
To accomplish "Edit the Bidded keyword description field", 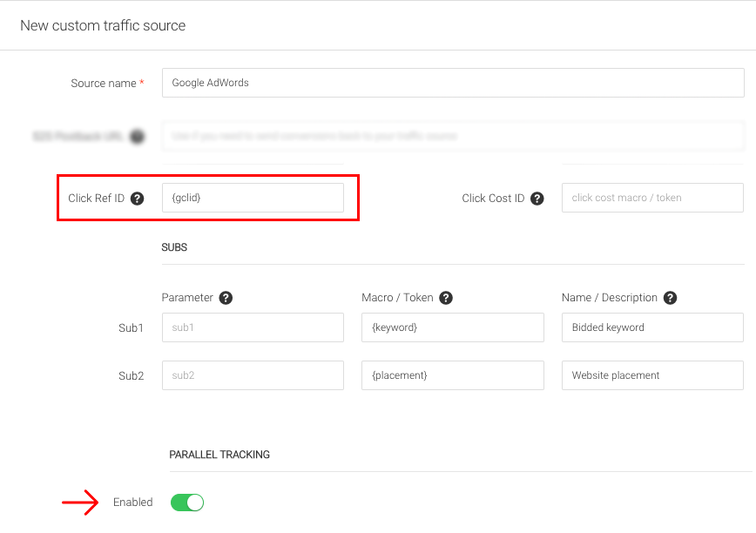I will (652, 327).
